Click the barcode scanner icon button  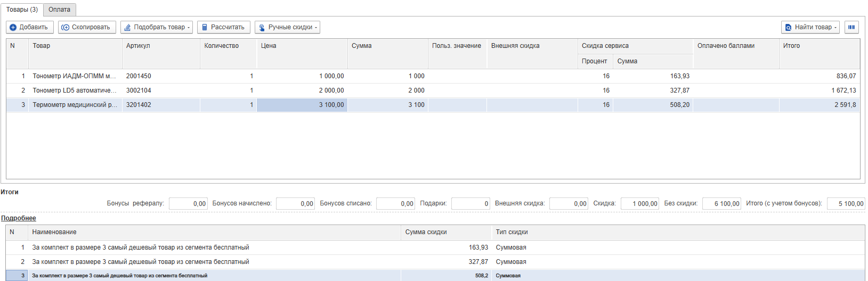[851, 27]
